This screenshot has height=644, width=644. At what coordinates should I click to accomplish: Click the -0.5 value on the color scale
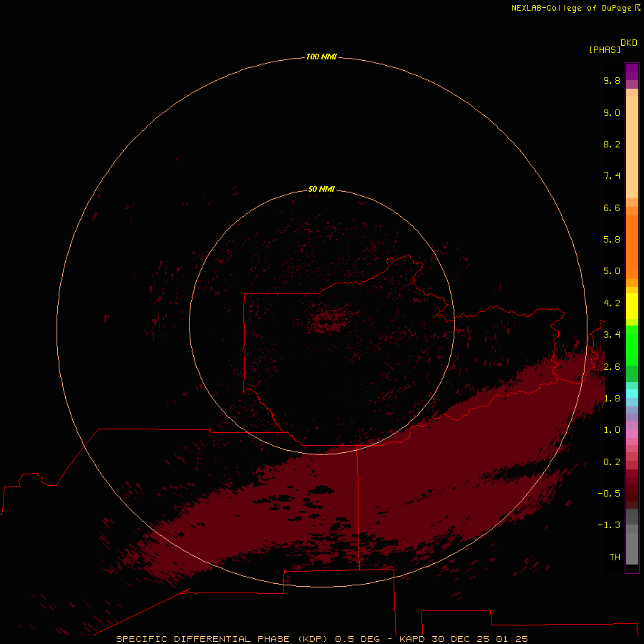pyautogui.click(x=609, y=494)
